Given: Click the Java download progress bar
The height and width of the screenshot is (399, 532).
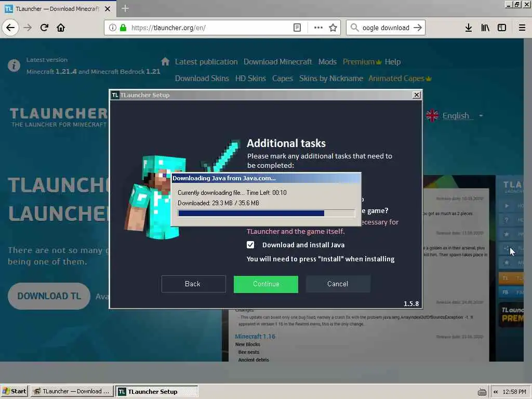Looking at the screenshot, I should pyautogui.click(x=267, y=213).
